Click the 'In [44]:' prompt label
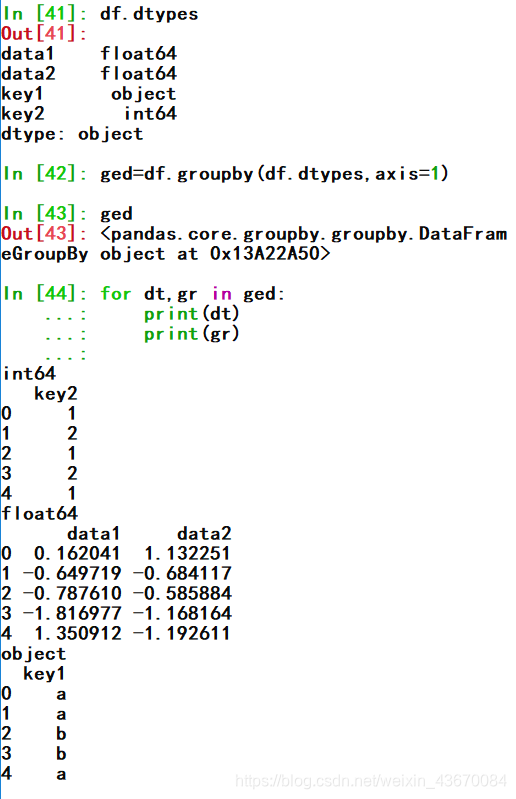 pyautogui.click(x=44, y=294)
